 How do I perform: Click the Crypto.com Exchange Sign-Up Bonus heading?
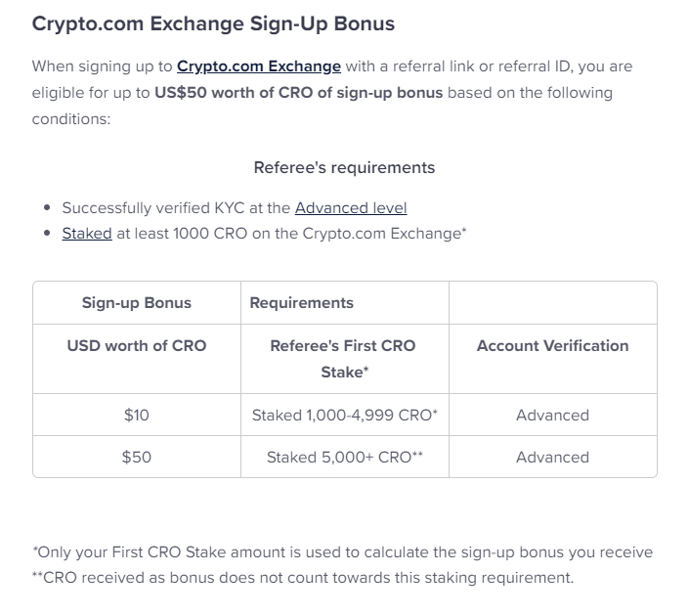(214, 22)
